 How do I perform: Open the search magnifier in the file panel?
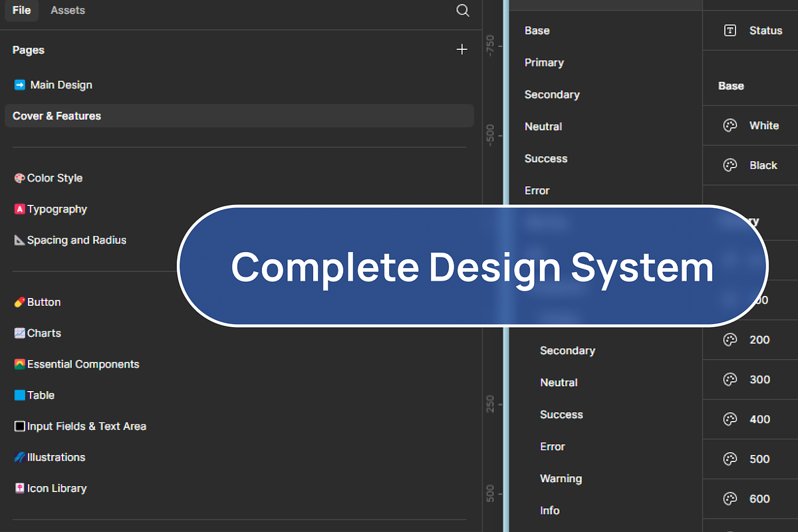pos(463,11)
